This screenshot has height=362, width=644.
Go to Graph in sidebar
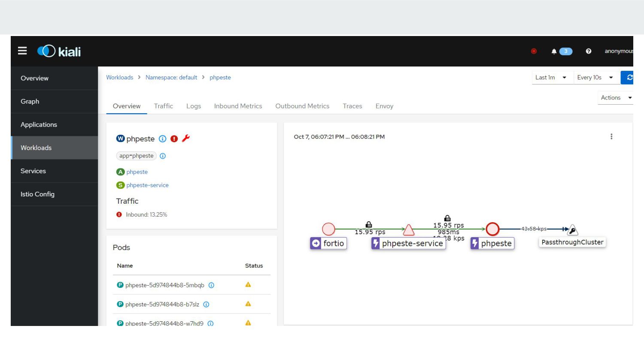click(55, 101)
